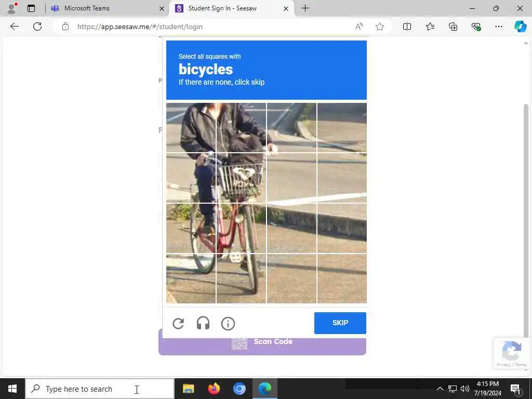Open the captcha help info icon
532x399 pixels.
click(228, 324)
